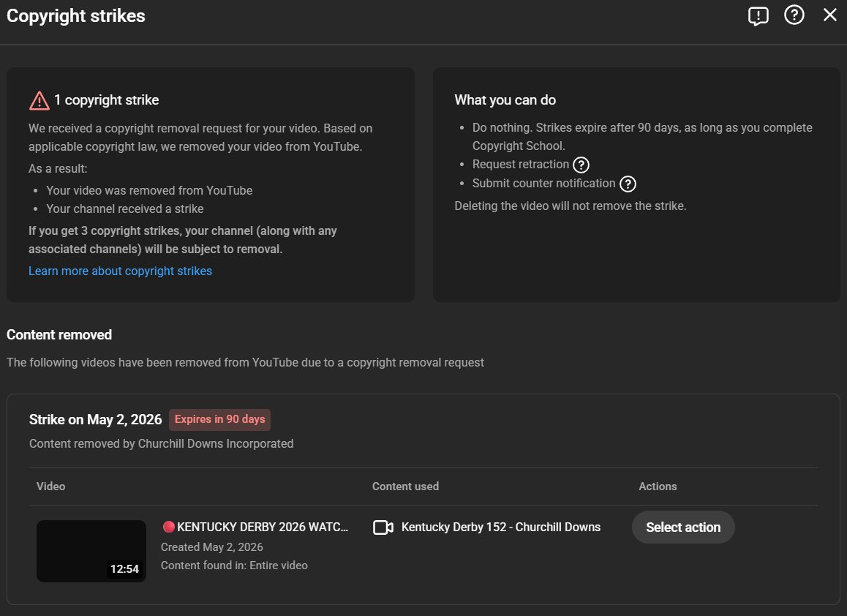Viewport: 847px width, 616px height.
Task: Open Learn more about copyright strikes link
Action: 121,271
